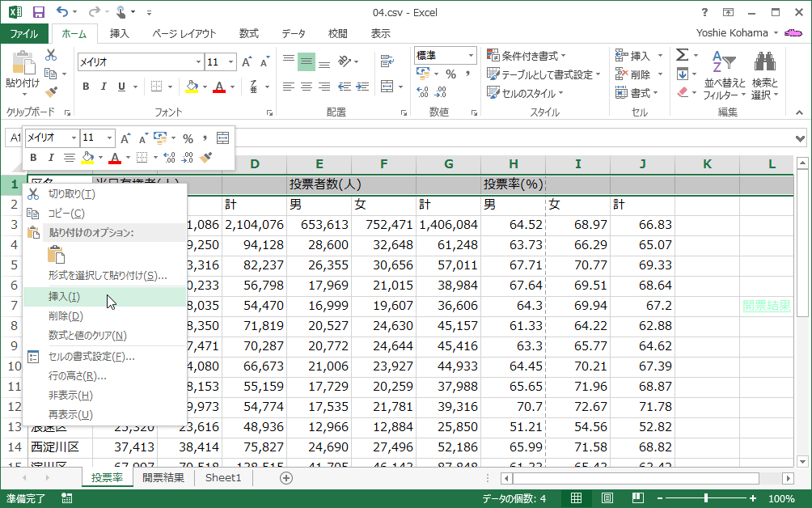
Task: Click the Merge and Center icon
Action: tap(387, 87)
